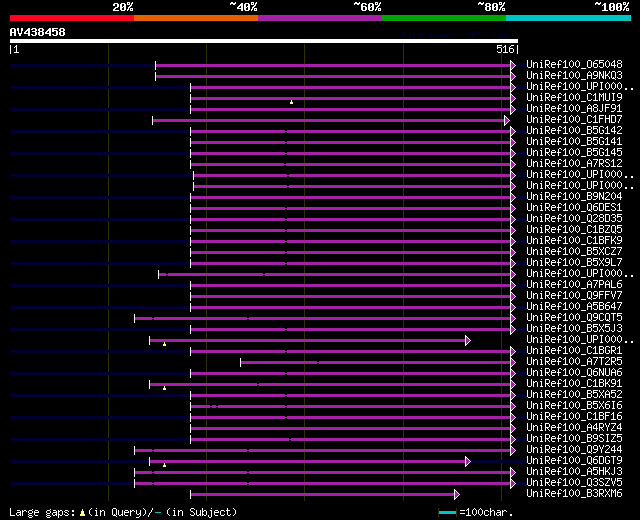Click the UniRef100_B5X5J3 label

[574, 329]
